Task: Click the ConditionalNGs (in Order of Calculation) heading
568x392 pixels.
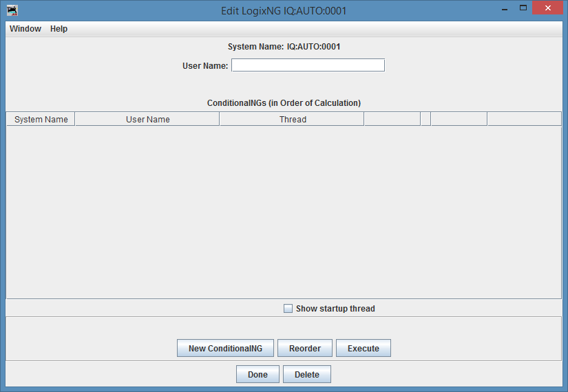Action: click(x=284, y=102)
